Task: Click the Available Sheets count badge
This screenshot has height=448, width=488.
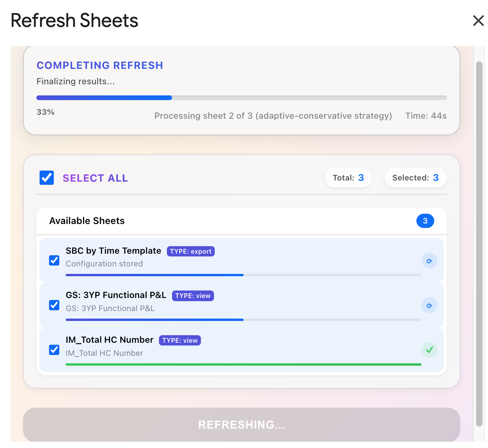Action: tap(425, 221)
